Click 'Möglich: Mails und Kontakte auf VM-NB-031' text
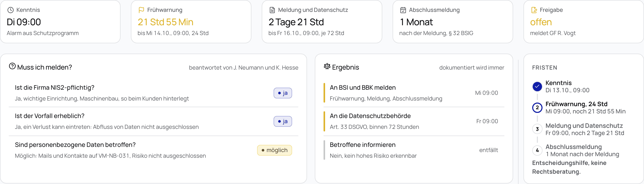This screenshot has height=184, width=644. tap(72, 156)
